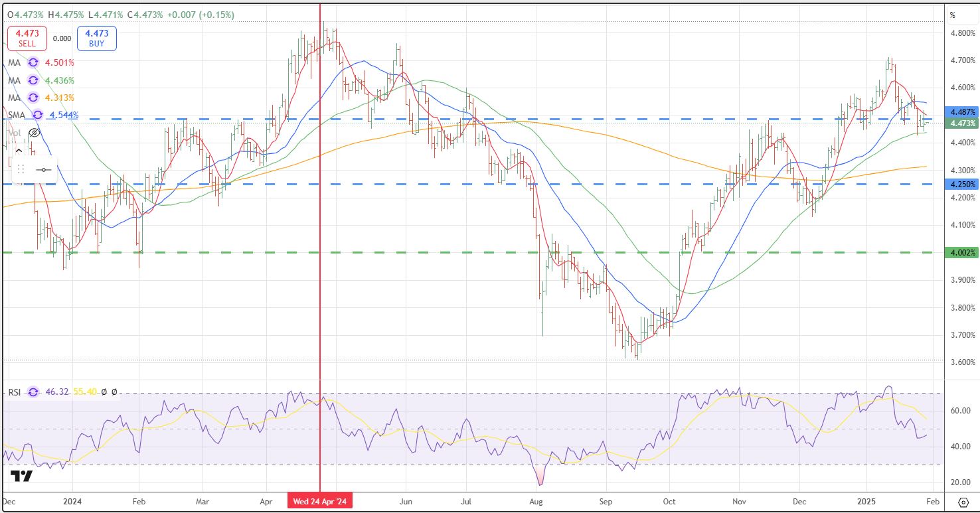Collapse the indicator legend with the chevron
This screenshot has height=513, width=980.
point(19,151)
